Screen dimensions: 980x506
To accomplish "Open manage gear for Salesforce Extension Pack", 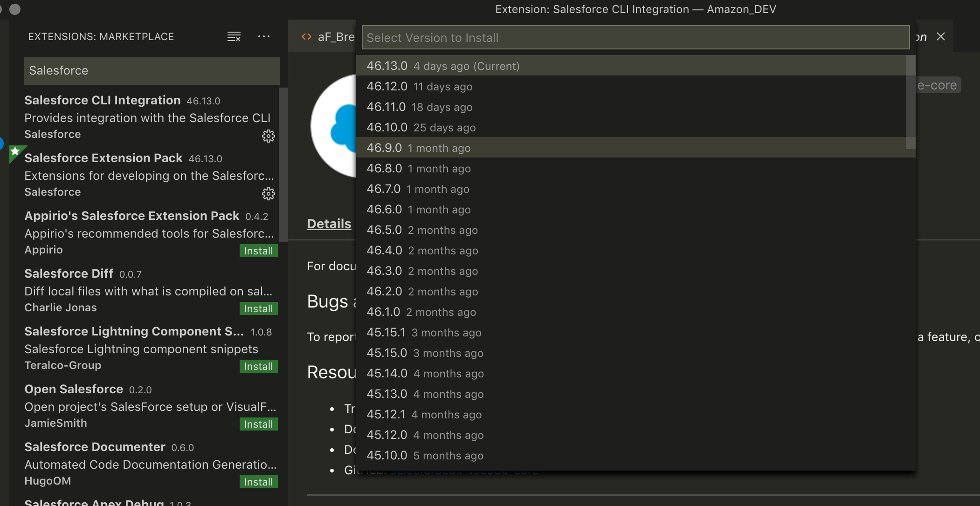I will tap(269, 194).
